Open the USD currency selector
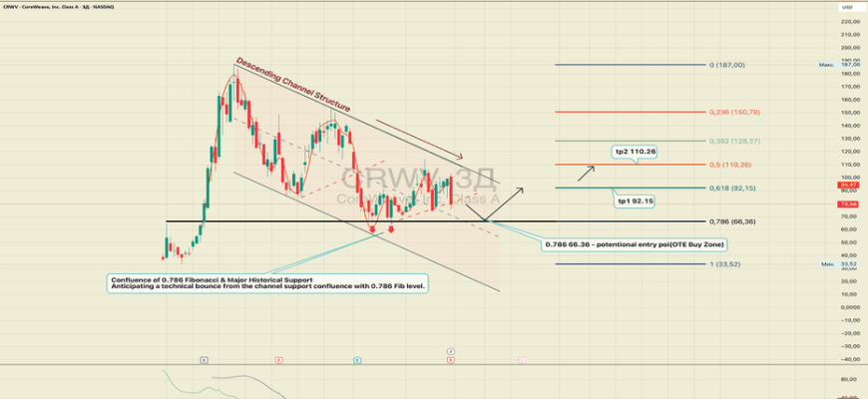The height and width of the screenshot is (399, 868). tap(848, 7)
